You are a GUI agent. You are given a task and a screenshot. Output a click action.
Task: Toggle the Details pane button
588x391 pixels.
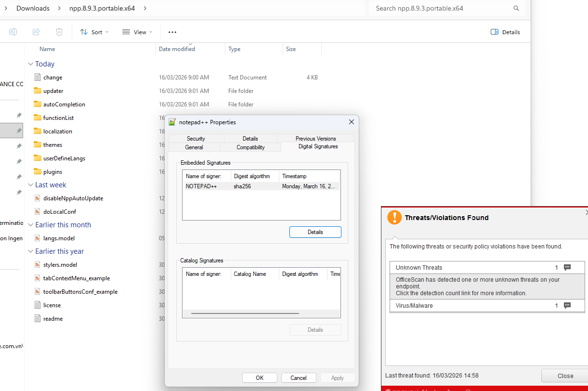(x=505, y=32)
